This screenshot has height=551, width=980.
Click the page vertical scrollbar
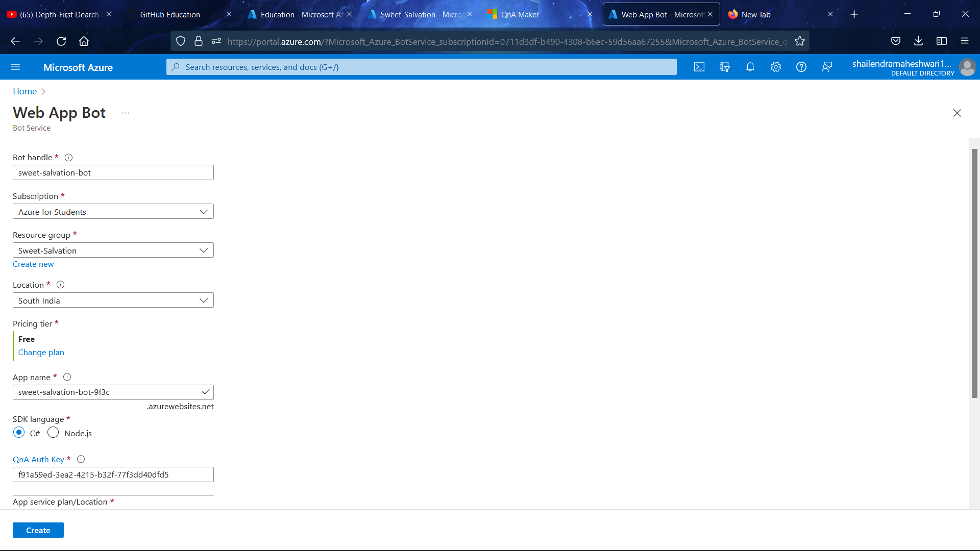(974, 273)
